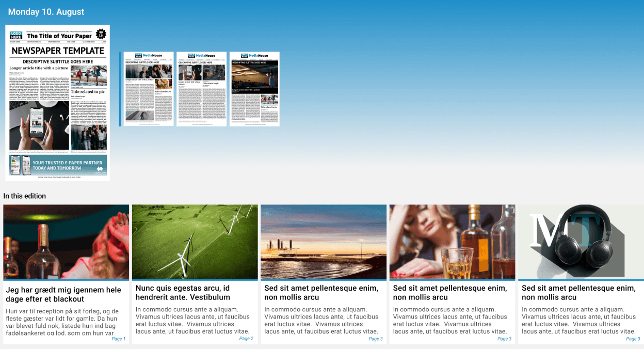Screen dimensions: 644x349
Task: Click the summary text under 'Nunc quis egestas'
Action: pyautogui.click(x=192, y=321)
